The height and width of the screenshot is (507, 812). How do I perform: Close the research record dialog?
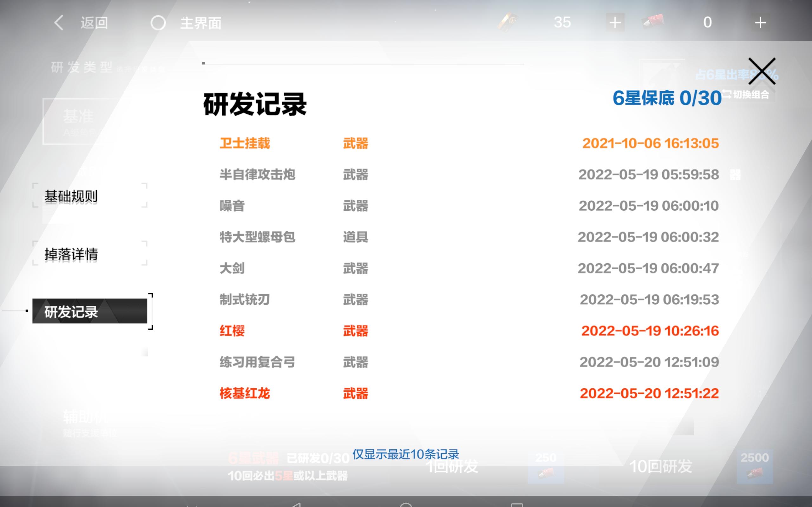point(761,71)
